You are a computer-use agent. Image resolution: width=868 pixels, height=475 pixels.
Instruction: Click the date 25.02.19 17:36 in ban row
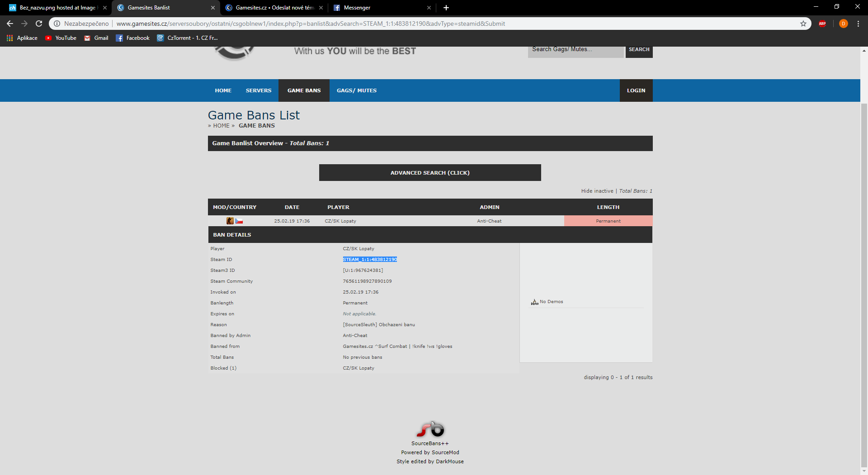[292, 221]
